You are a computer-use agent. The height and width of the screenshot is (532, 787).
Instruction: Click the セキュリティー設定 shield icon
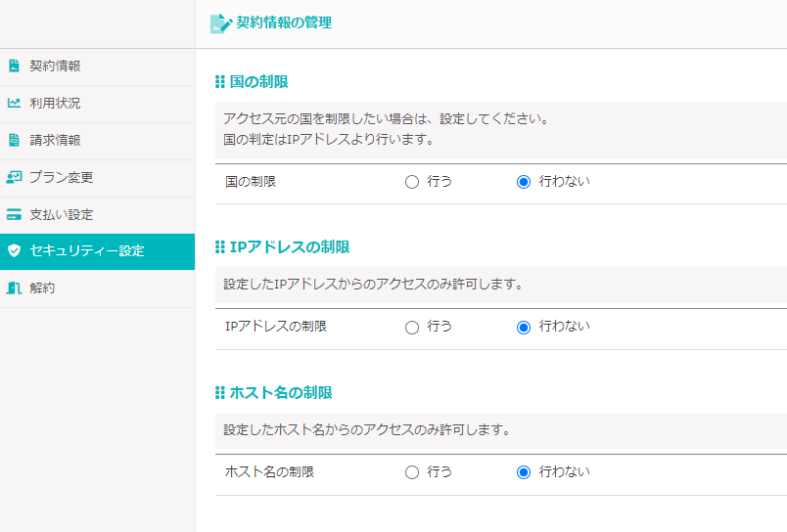[x=14, y=251]
